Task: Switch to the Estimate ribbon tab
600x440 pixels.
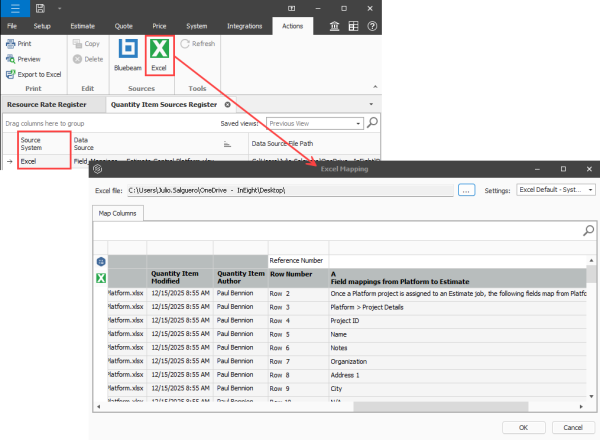Action: click(x=83, y=25)
